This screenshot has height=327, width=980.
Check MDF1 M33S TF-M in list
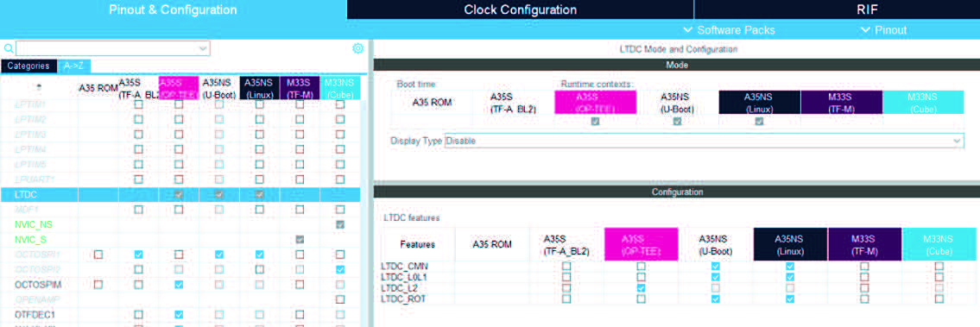point(300,210)
